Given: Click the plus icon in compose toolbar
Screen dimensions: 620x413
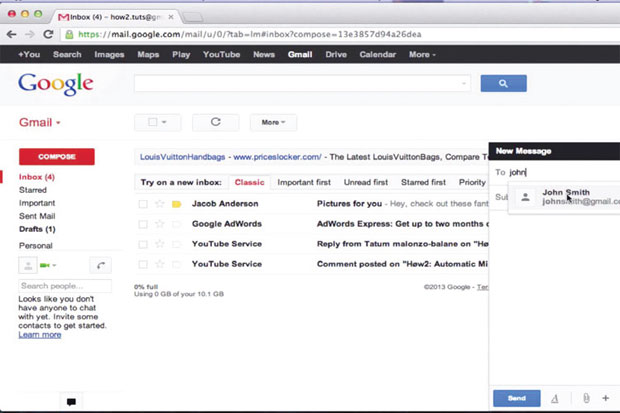Looking at the screenshot, I should click(x=606, y=398).
